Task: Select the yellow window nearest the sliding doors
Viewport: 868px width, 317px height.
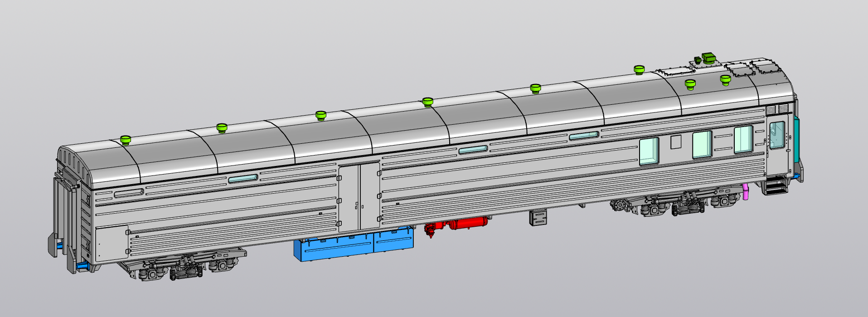Action: coord(649,151)
